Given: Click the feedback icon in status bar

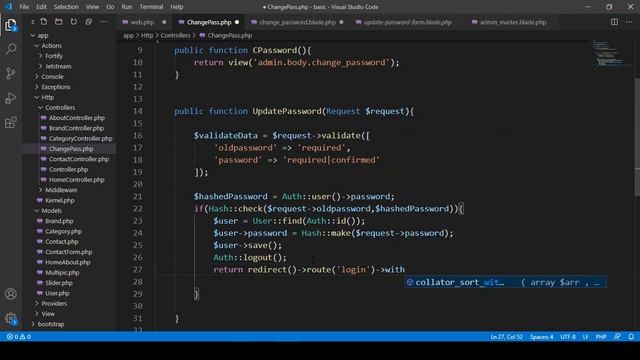Looking at the screenshot, I should (x=617, y=337).
